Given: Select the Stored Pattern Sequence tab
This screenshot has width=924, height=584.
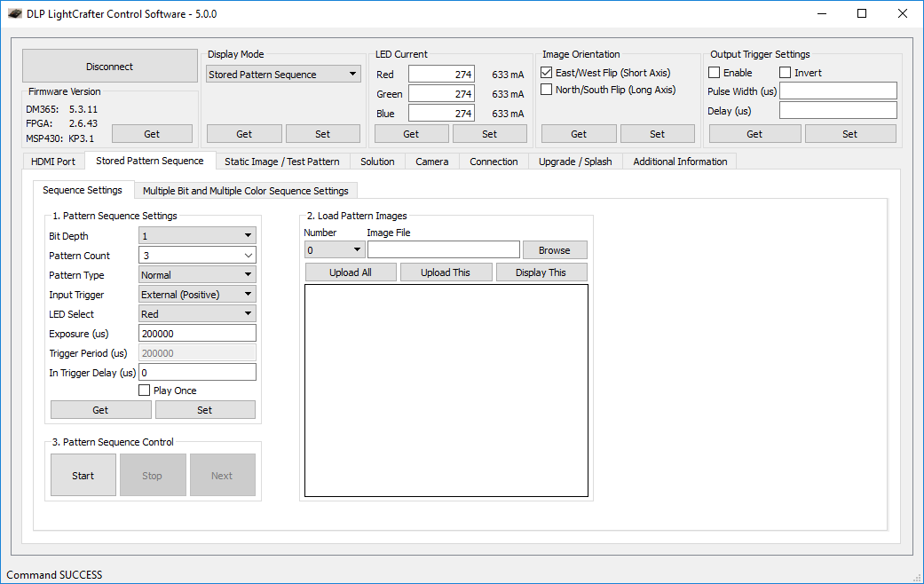Looking at the screenshot, I should click(150, 161).
